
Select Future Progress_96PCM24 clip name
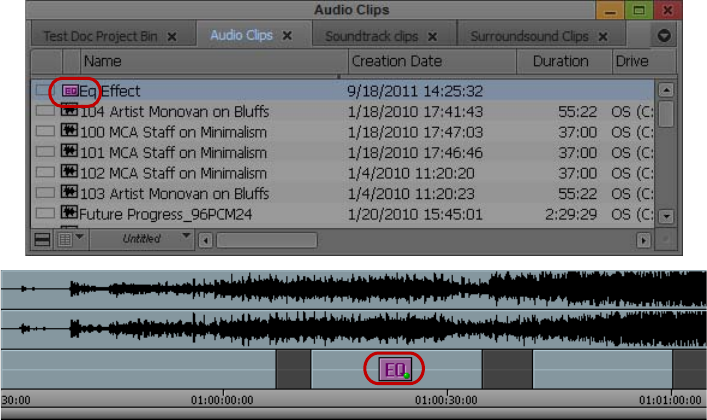[x=165, y=214]
